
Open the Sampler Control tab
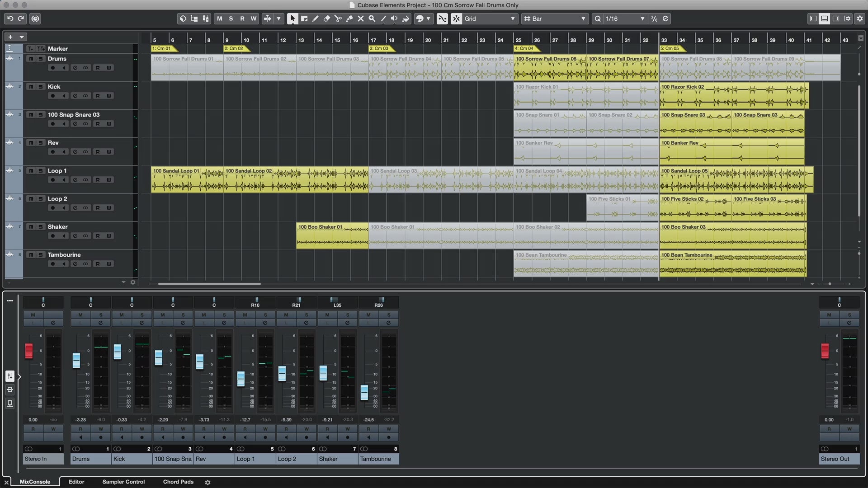(x=123, y=482)
